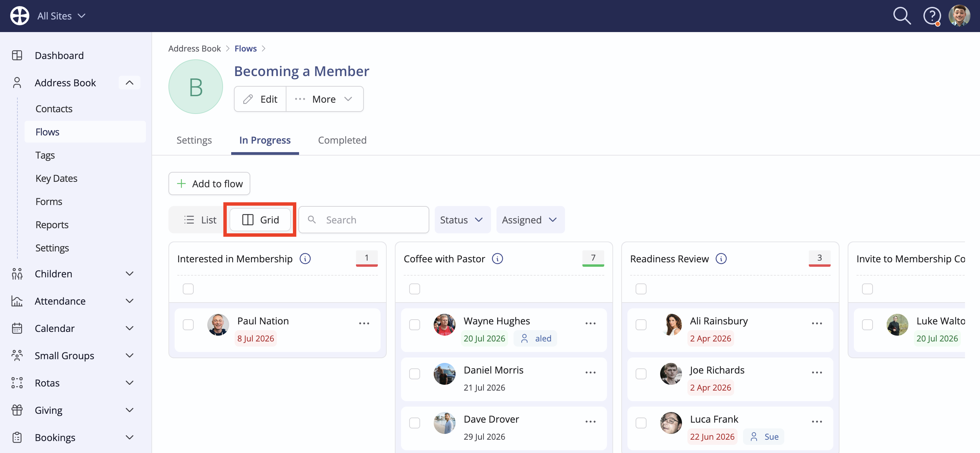The width and height of the screenshot is (980, 453).
Task: Open the All Sites dropdown
Action: pyautogui.click(x=61, y=16)
